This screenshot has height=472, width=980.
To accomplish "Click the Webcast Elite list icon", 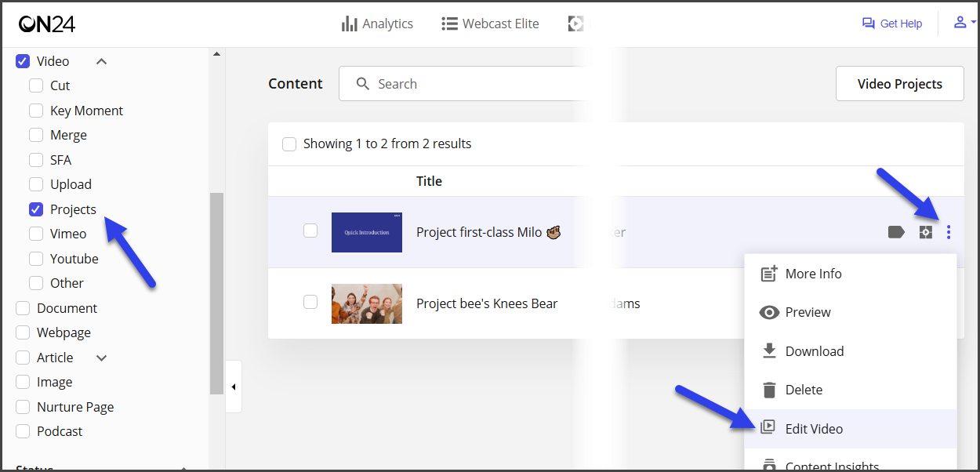I will 449,24.
